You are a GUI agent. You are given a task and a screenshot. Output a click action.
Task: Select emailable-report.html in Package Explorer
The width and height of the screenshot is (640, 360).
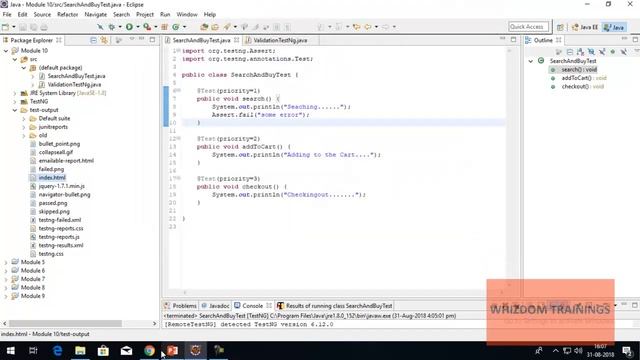pyautogui.click(x=66, y=161)
